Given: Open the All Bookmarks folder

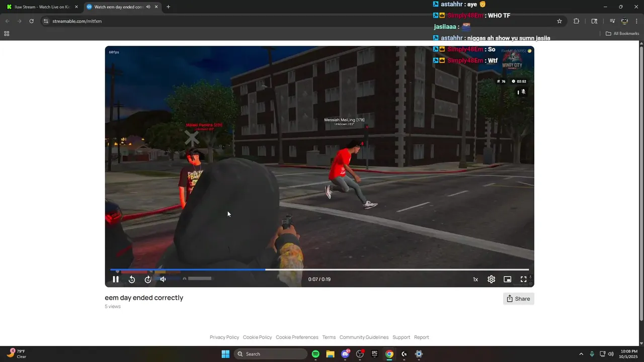Looking at the screenshot, I should click(622, 34).
